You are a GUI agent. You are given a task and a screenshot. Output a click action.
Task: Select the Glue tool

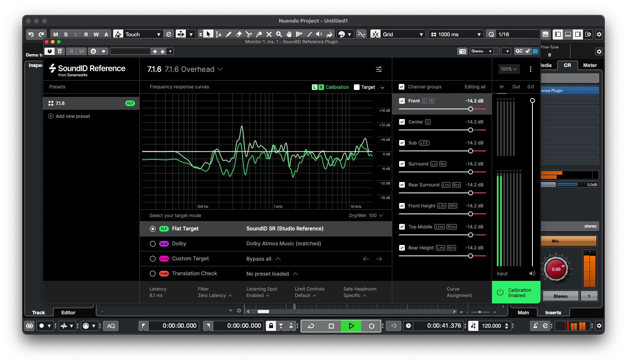coord(259,34)
